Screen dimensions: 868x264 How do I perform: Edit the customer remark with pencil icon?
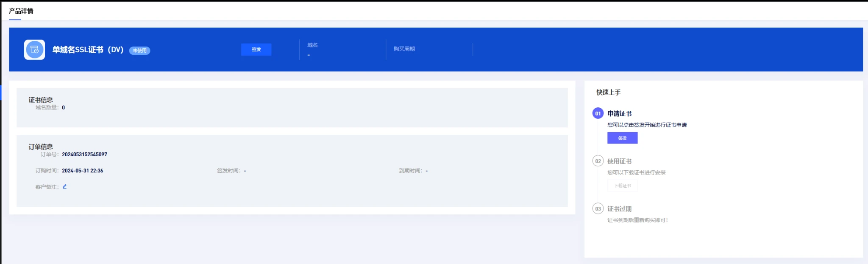(x=64, y=187)
